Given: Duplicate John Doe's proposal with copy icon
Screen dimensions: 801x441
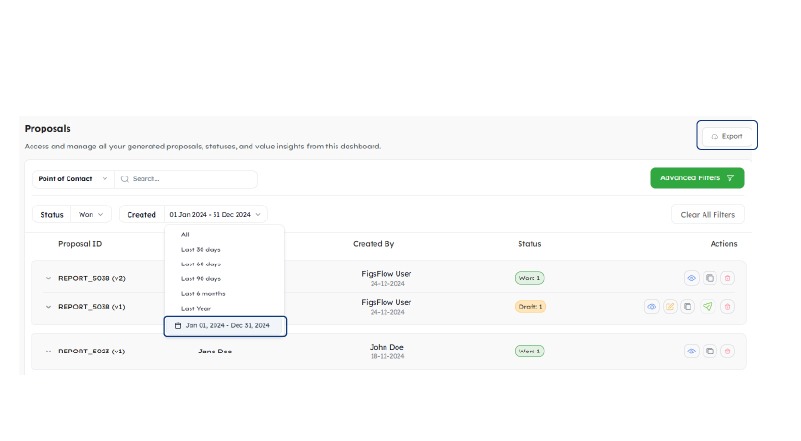Looking at the screenshot, I should (710, 351).
